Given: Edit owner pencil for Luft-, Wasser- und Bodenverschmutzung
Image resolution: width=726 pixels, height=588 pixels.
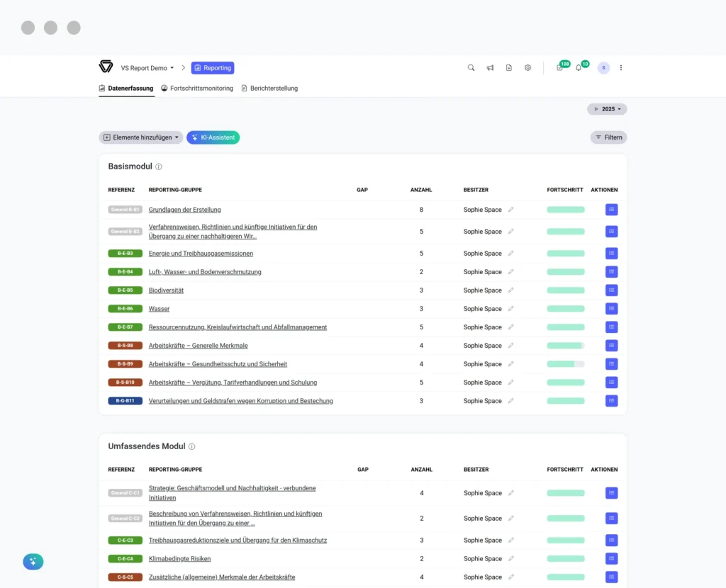Looking at the screenshot, I should click(510, 272).
